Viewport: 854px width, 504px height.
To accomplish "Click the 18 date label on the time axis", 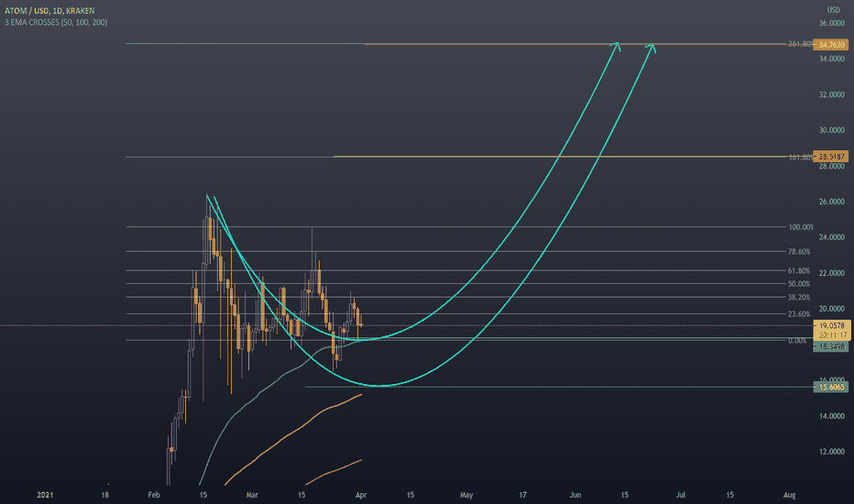I will tap(104, 495).
